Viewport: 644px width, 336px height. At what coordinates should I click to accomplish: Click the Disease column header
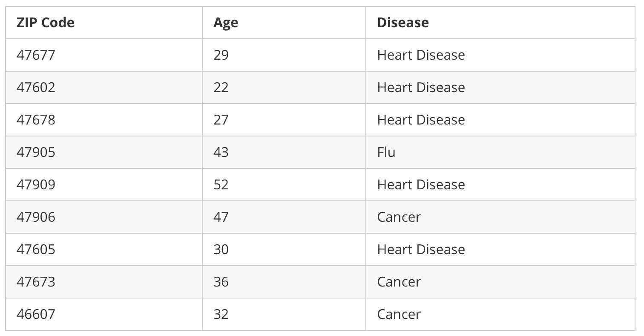[x=402, y=23]
